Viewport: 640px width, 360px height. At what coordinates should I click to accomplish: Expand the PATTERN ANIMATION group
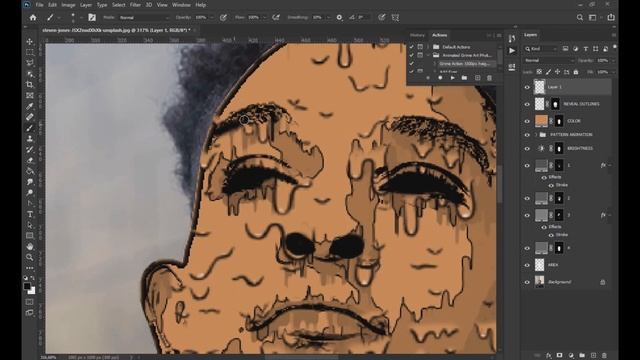pyautogui.click(x=536, y=135)
